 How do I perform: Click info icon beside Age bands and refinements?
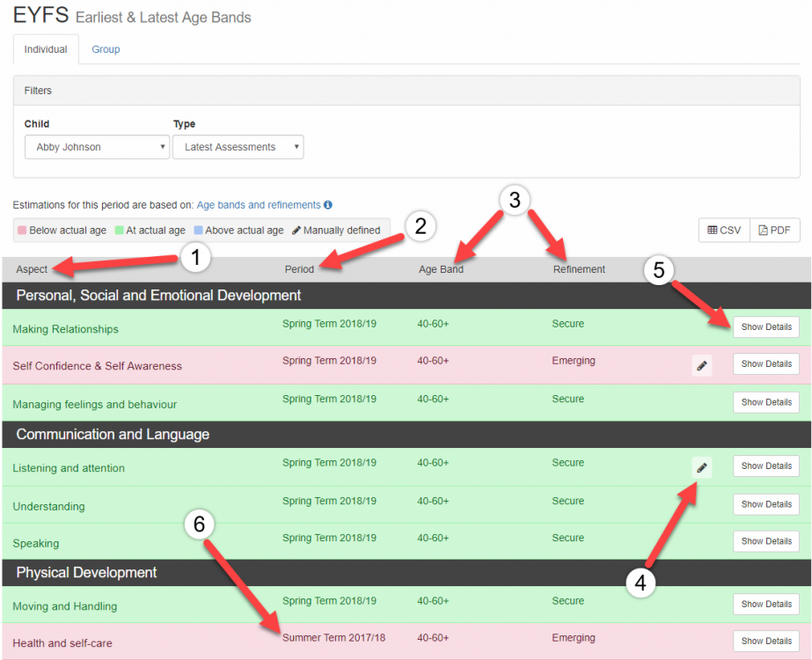pos(328,205)
